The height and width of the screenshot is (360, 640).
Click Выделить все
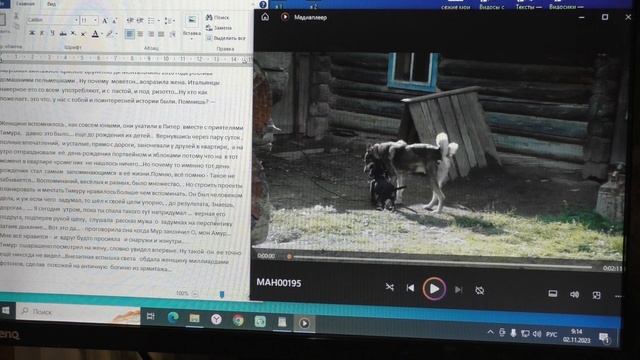[225, 38]
